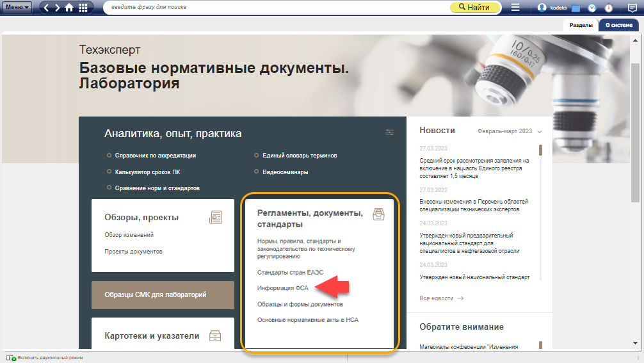The width and height of the screenshot is (644, 363).
Task: Open the hamburger search options icon
Action: click(x=515, y=7)
